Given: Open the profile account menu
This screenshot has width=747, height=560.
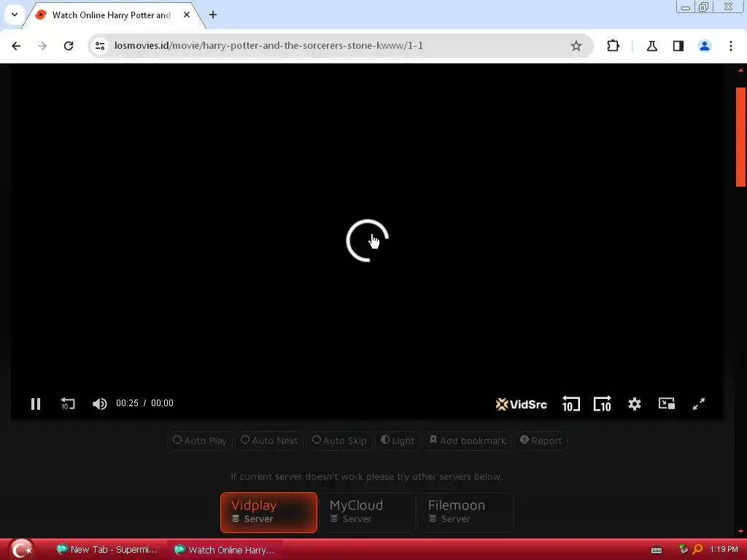Looking at the screenshot, I should pos(704,46).
